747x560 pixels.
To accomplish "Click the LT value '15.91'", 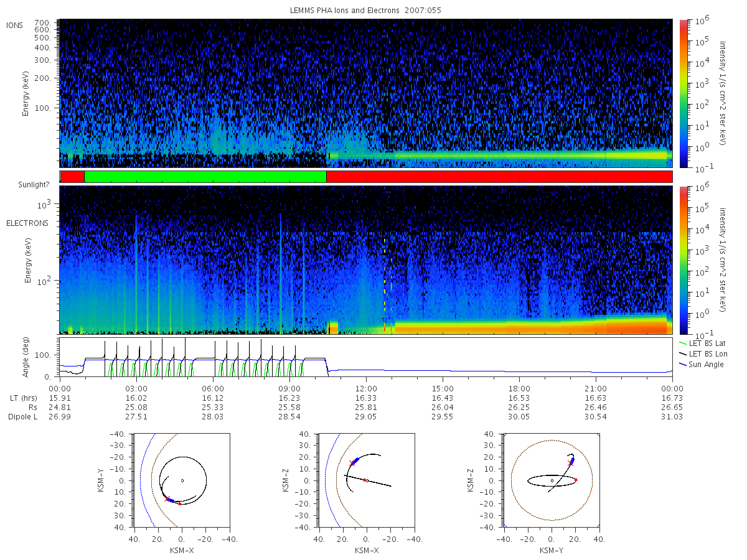I will click(x=59, y=398).
